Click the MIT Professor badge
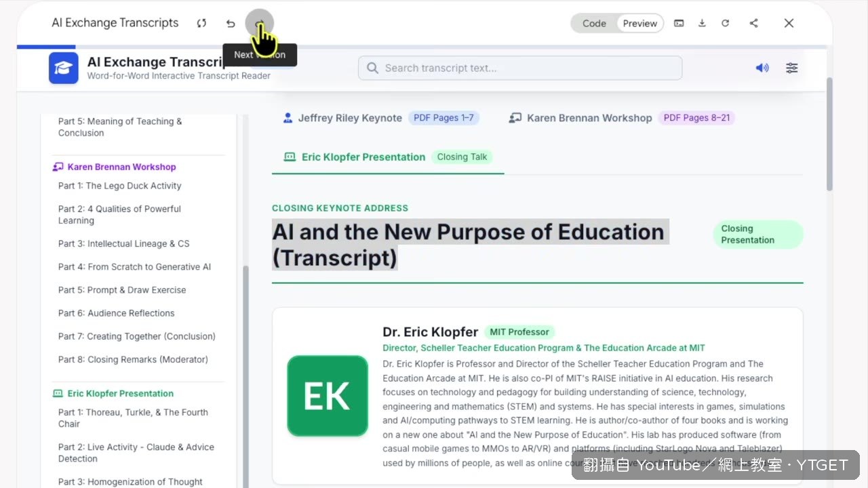Viewport: 868px width, 488px height. [519, 332]
